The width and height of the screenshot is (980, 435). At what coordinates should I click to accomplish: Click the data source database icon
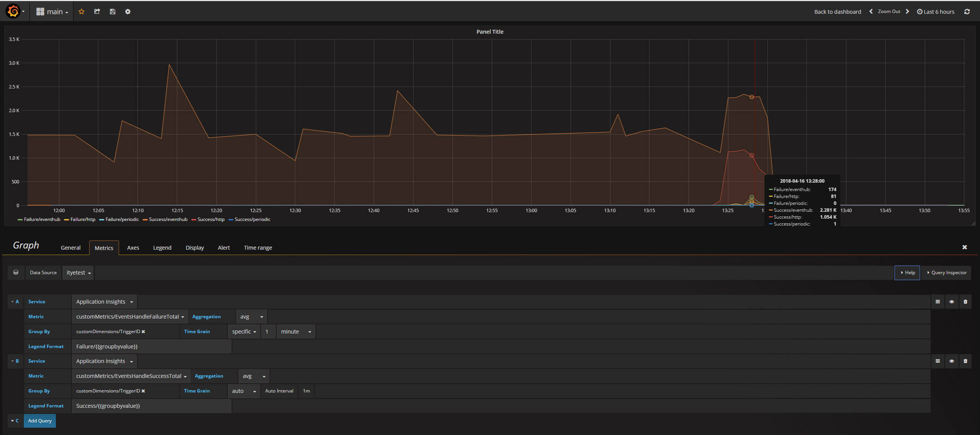point(16,273)
